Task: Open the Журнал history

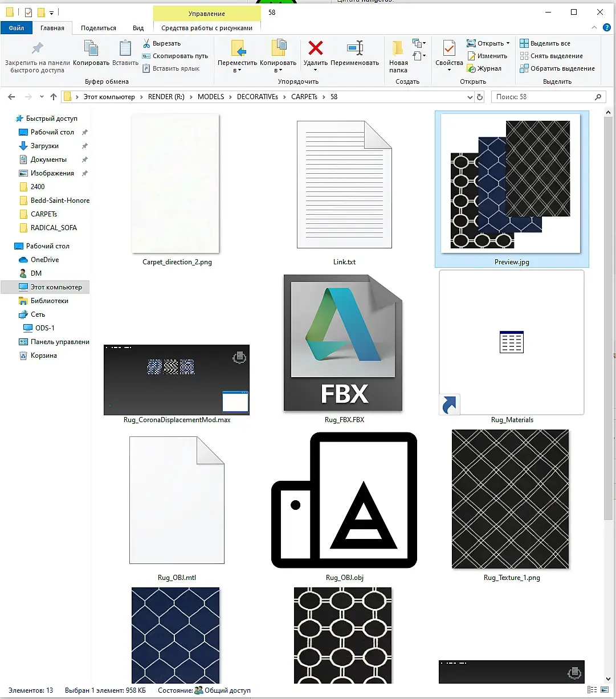Action: [x=484, y=68]
